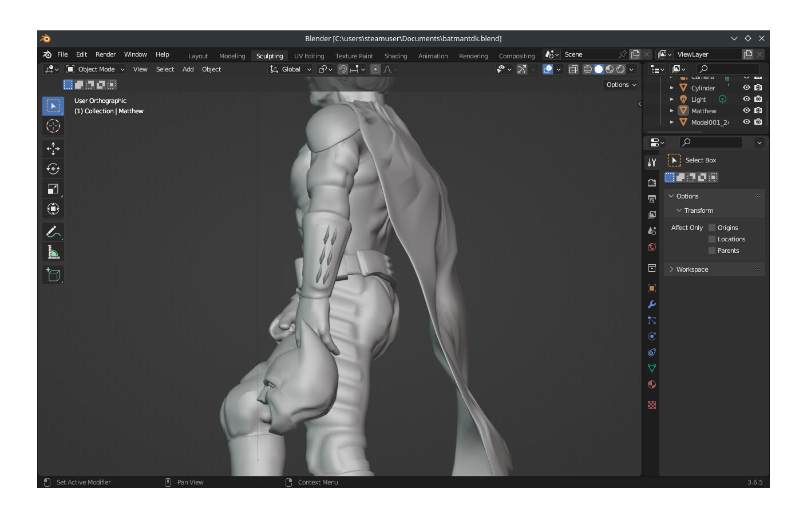Expand the Cylinder item in the outliner
The height and width of the screenshot is (532, 807).
(x=672, y=88)
